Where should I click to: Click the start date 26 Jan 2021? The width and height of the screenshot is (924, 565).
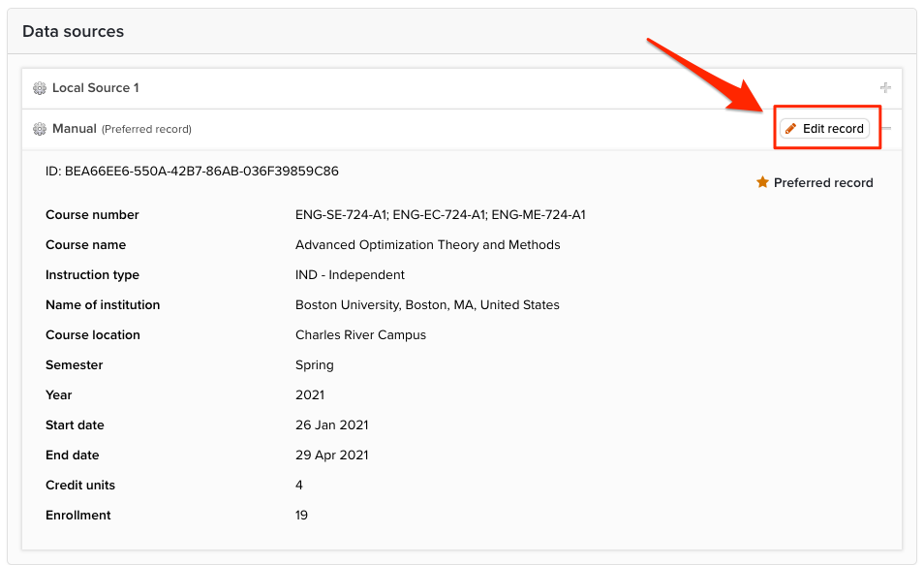332,425
